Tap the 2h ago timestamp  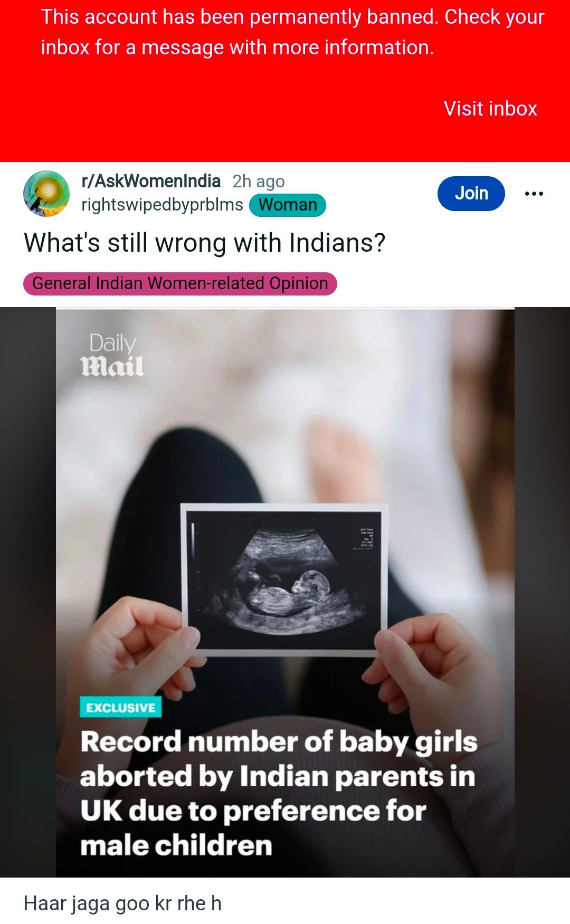click(259, 182)
